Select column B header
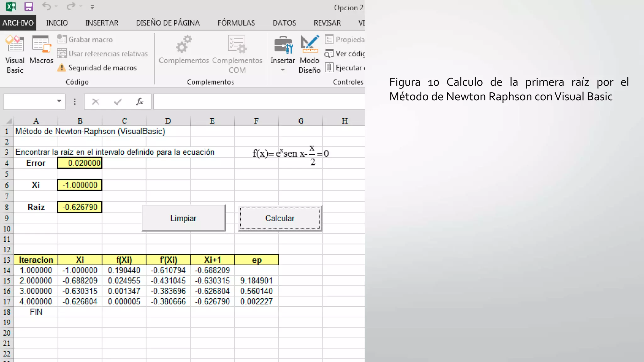The width and height of the screenshot is (644, 362). click(80, 121)
